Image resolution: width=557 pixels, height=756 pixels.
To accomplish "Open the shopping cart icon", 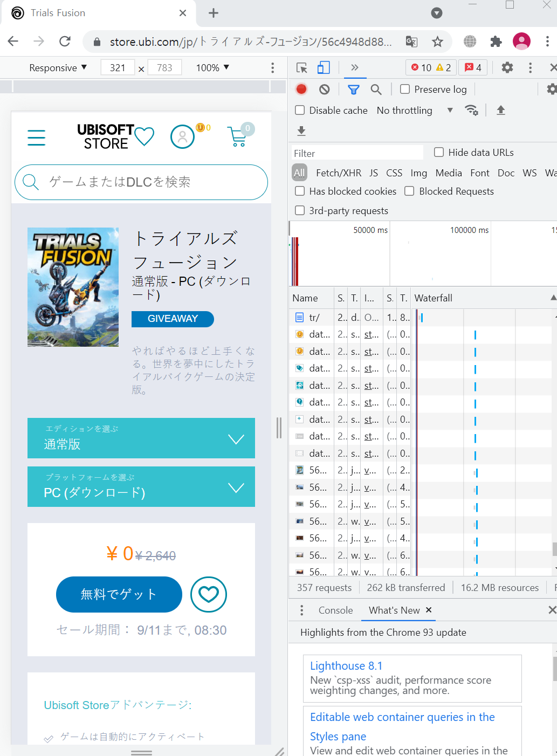I will 238,136.
